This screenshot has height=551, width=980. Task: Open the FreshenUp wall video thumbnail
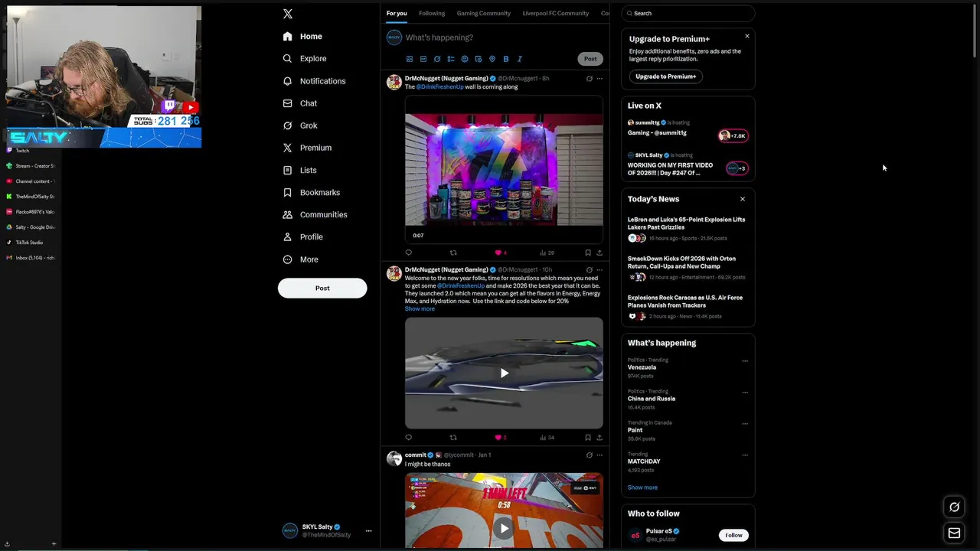[x=504, y=169]
